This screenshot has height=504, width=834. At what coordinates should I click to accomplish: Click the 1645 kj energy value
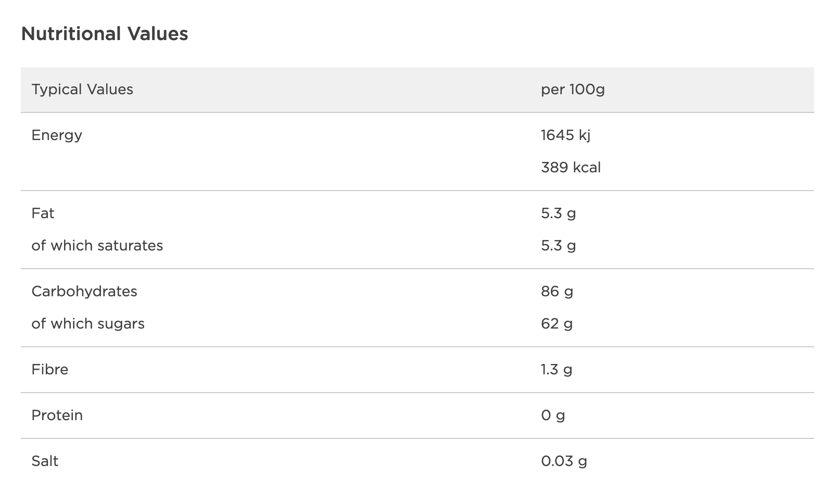(x=565, y=135)
